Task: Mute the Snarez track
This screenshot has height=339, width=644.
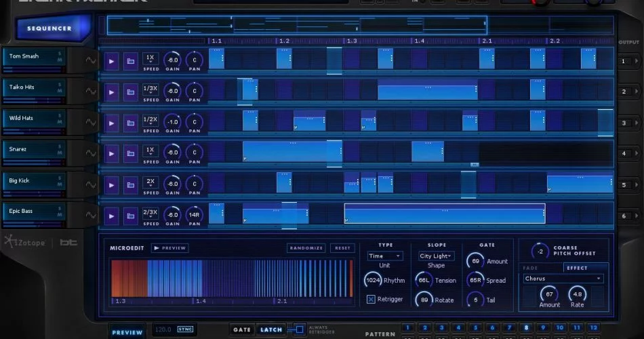Action: (x=60, y=153)
